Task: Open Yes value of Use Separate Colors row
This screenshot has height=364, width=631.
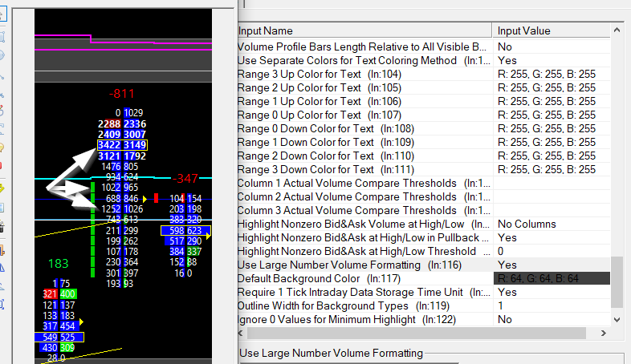Action: pos(552,60)
